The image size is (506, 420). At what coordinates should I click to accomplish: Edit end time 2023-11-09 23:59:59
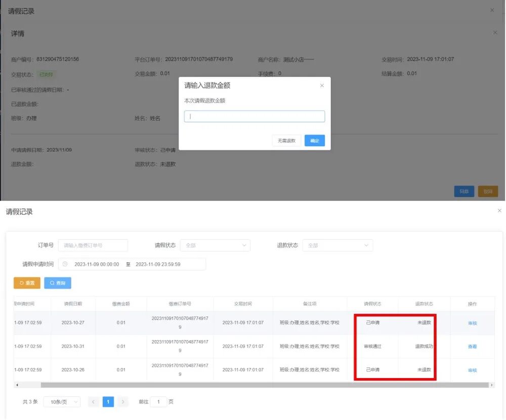click(158, 264)
